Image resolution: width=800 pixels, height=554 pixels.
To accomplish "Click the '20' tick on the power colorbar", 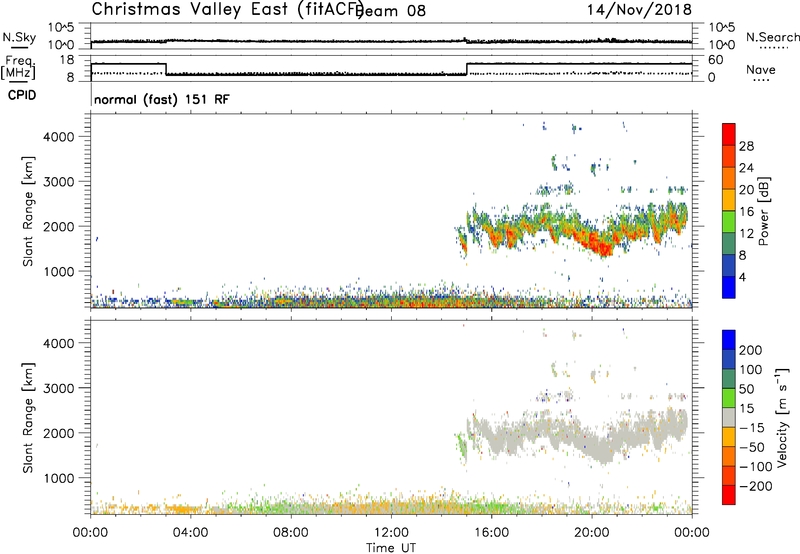I will (x=746, y=190).
